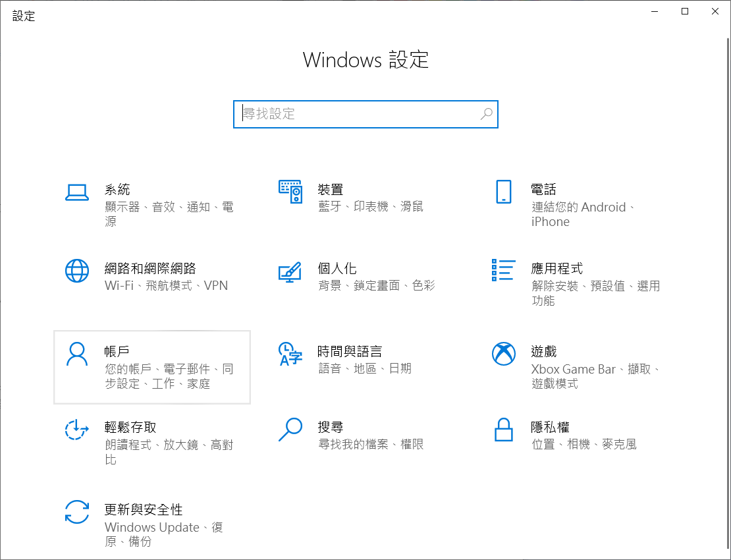
Task: Click the magnifier inside the search box
Action: pyautogui.click(x=486, y=114)
